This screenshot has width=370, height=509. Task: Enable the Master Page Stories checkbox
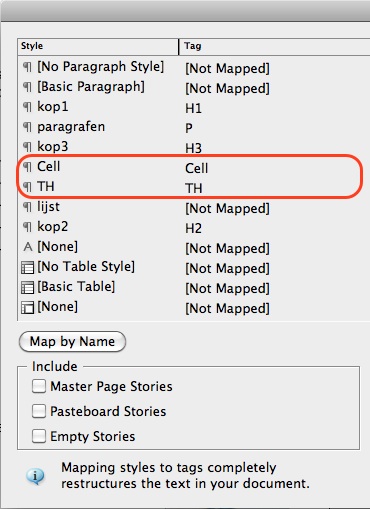pyautogui.click(x=39, y=386)
